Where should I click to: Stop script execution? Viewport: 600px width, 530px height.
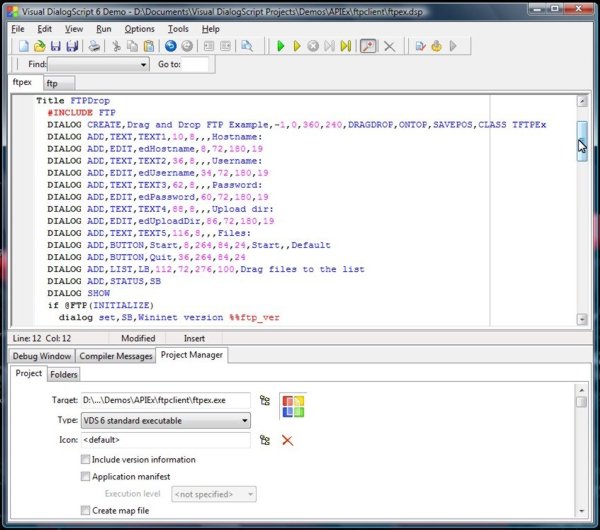coord(313,46)
